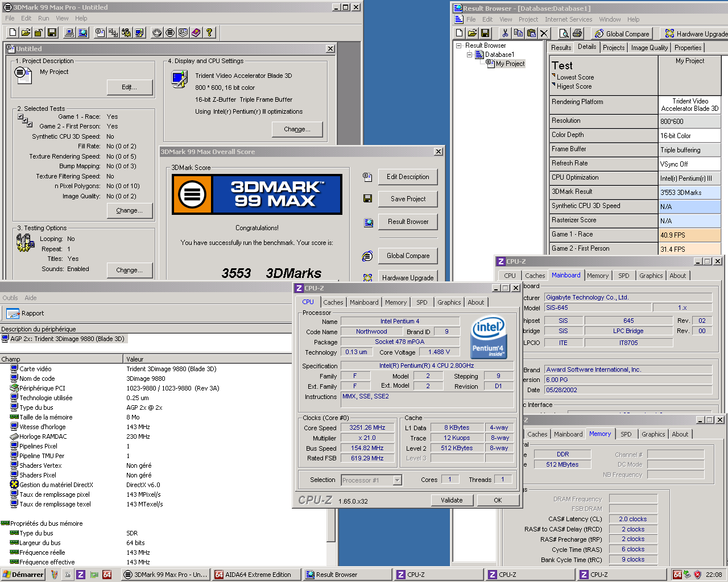Click the Print Preview icon in Result Browser

click(564, 34)
